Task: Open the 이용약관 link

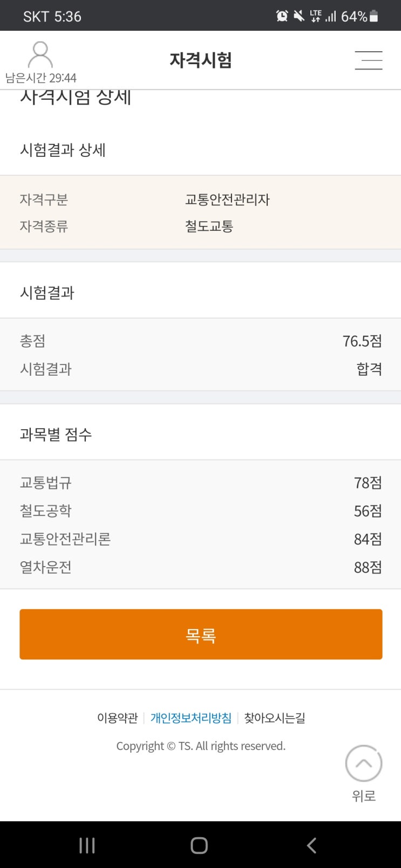Action: [x=117, y=718]
